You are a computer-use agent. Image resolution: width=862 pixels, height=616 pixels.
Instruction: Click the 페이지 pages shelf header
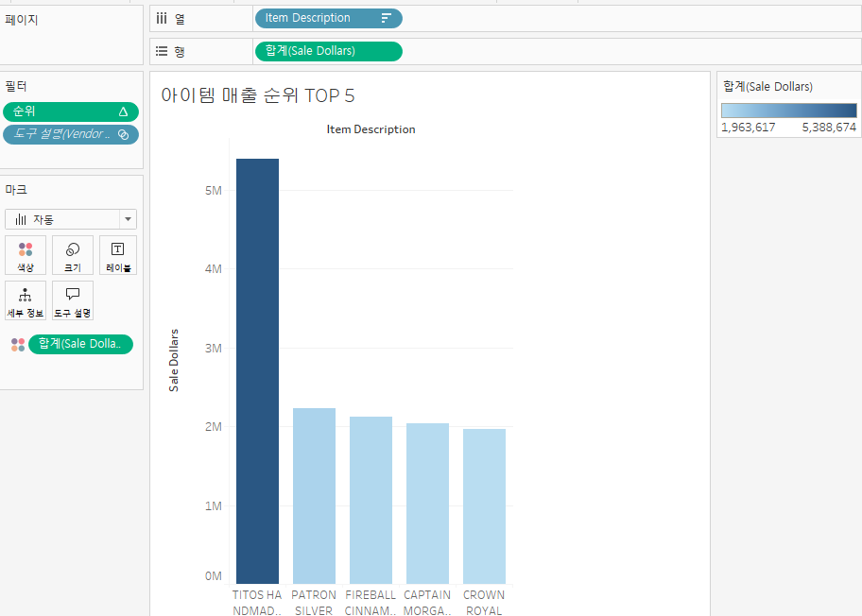tap(22, 20)
